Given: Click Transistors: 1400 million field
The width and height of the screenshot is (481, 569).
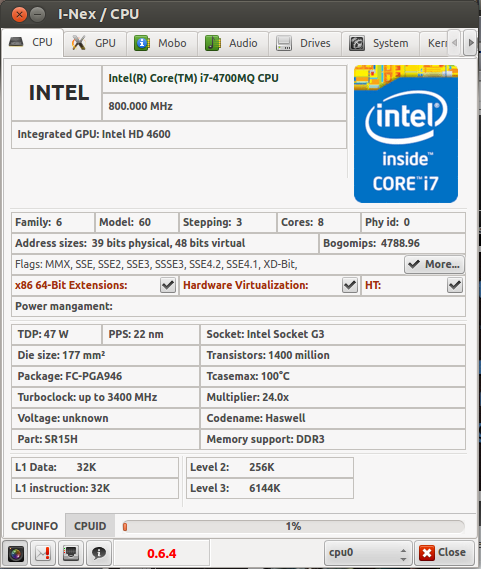Looking at the screenshot, I should point(333,355).
